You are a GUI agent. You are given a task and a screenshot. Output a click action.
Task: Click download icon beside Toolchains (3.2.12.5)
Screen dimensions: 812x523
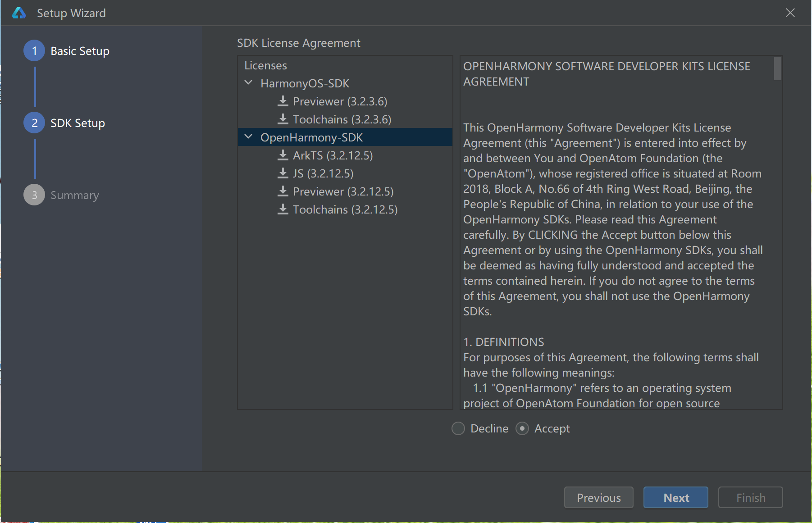[283, 209]
